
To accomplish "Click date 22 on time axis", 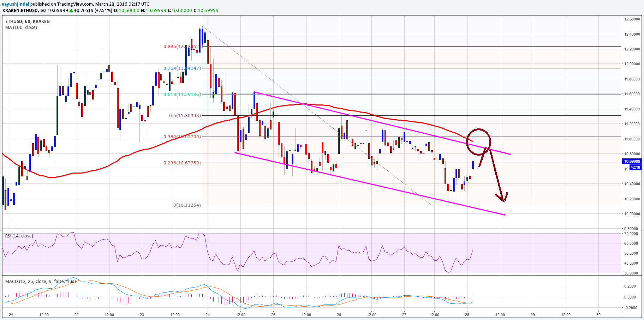I will coord(77,315).
